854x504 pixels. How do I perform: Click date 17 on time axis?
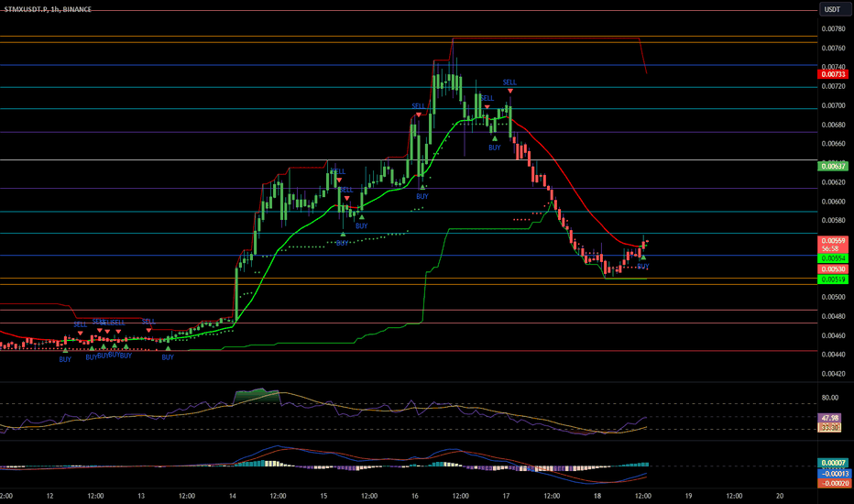(506, 496)
